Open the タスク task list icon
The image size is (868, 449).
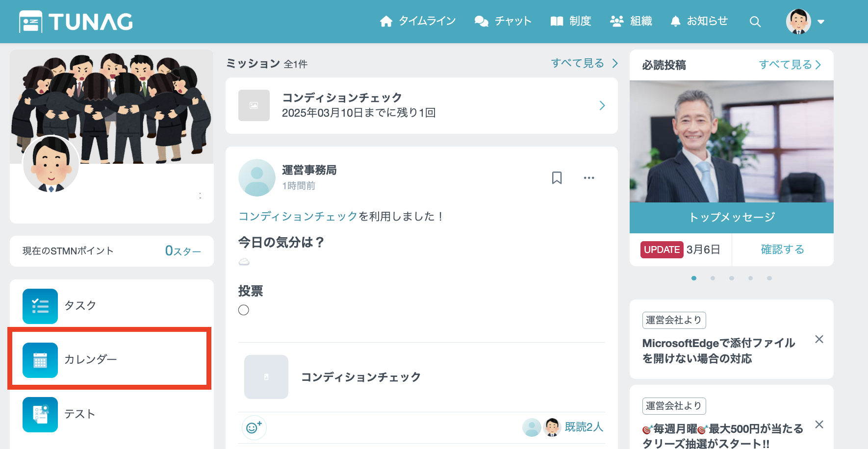pyautogui.click(x=40, y=306)
